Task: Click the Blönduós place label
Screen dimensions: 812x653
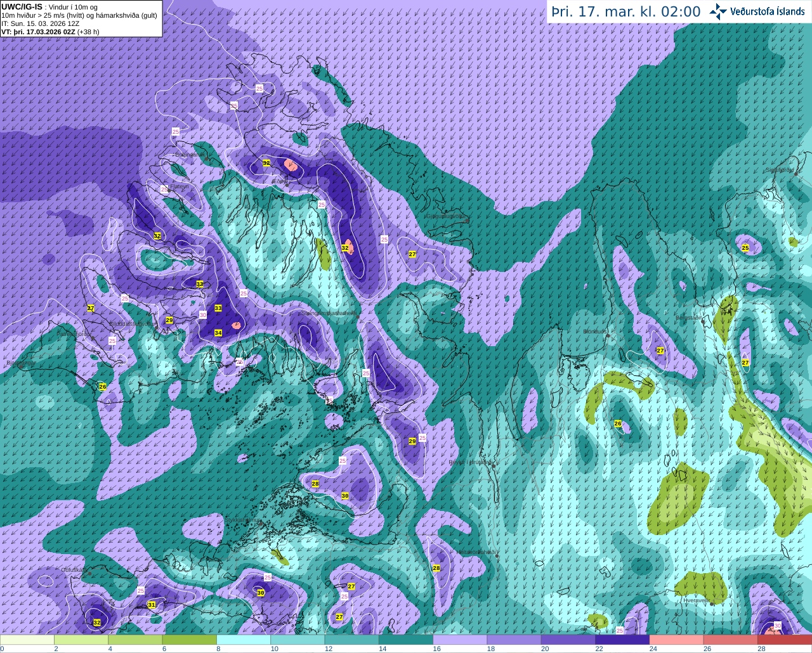Action: (596, 331)
